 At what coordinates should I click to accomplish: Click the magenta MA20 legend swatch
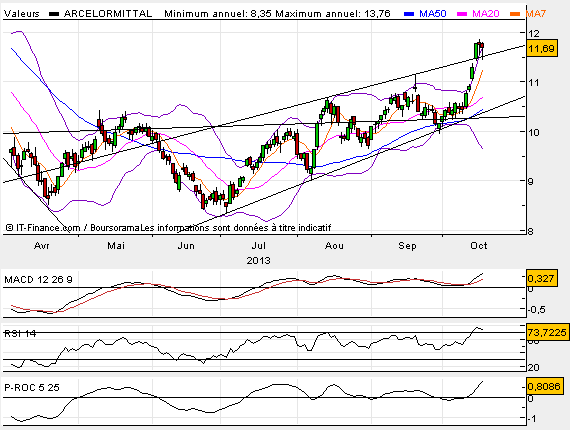tap(462, 14)
